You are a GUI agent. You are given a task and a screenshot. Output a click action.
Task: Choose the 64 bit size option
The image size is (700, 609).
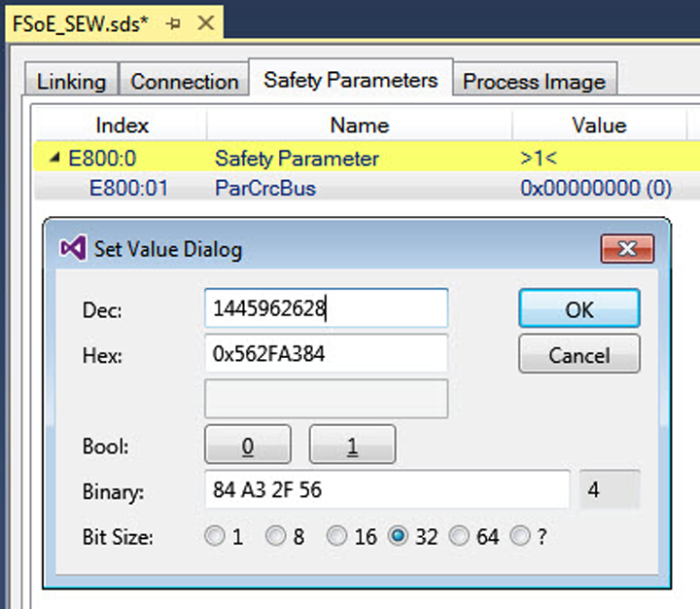(x=459, y=536)
